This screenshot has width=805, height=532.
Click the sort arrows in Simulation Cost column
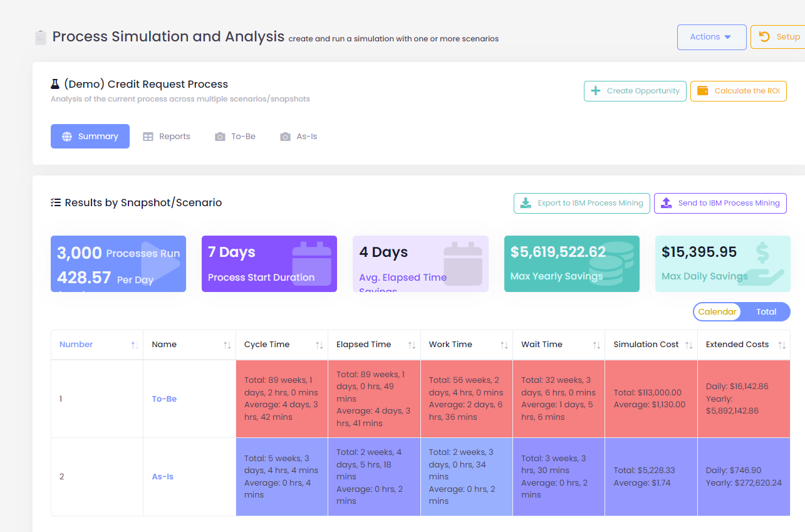(x=688, y=345)
